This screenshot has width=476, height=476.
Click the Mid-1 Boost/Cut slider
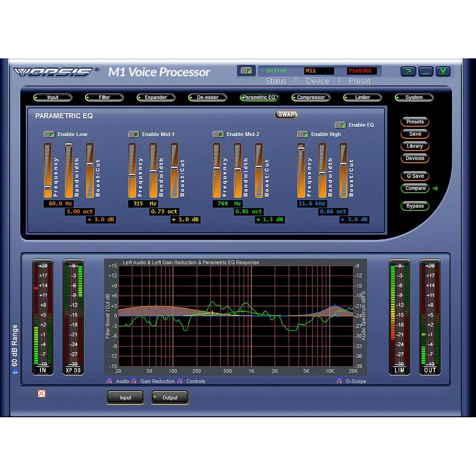click(174, 170)
